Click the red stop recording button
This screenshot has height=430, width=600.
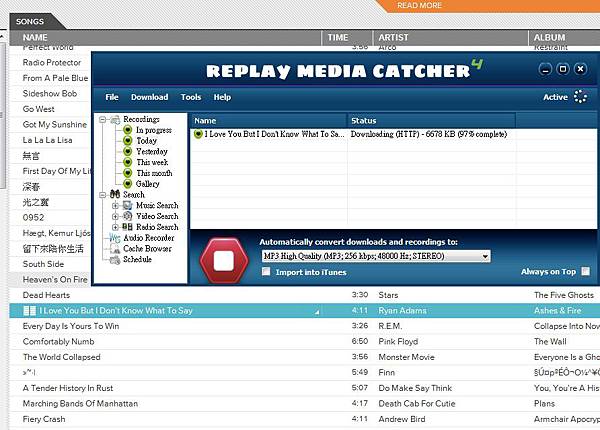224,261
